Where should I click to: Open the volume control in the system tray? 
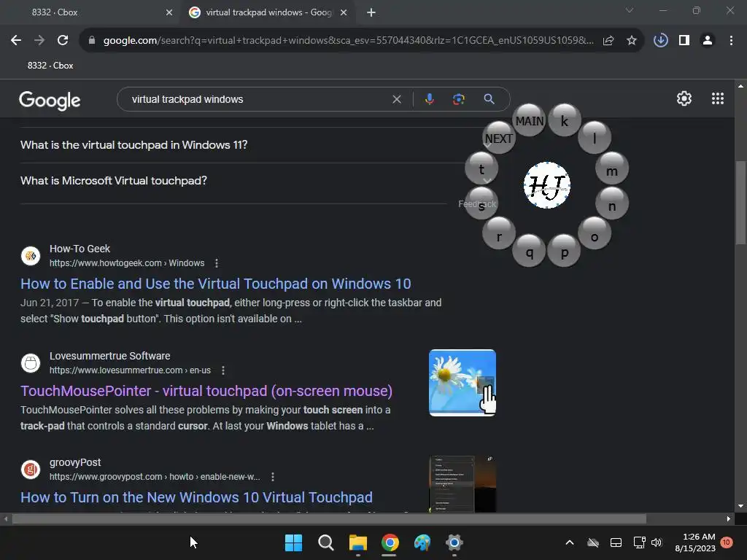657,542
